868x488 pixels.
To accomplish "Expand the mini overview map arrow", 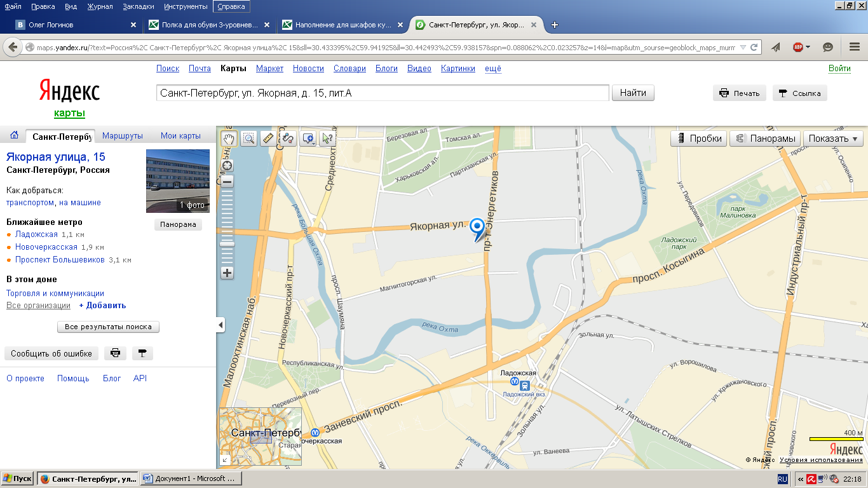I will (x=224, y=461).
